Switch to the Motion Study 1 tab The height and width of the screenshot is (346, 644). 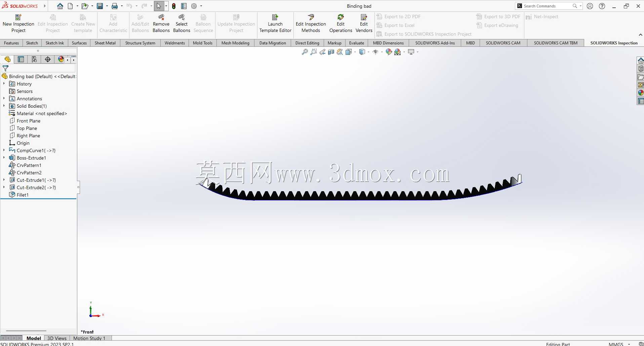89,338
